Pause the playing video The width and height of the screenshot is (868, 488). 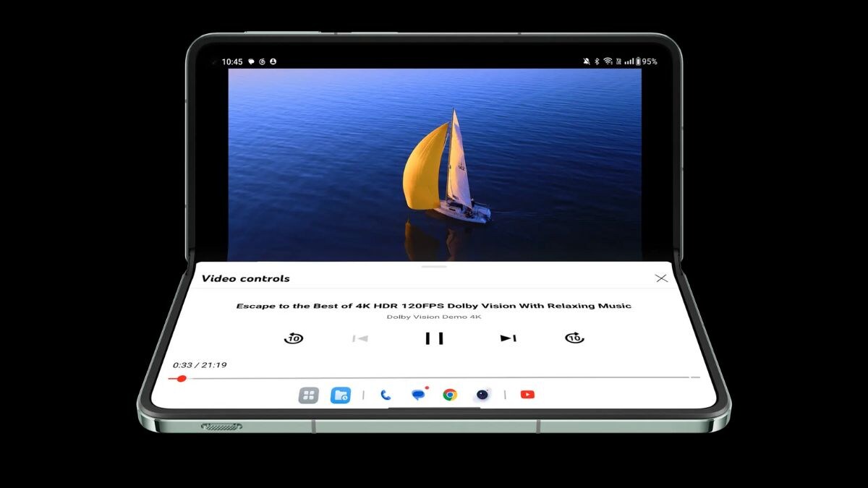coord(434,338)
